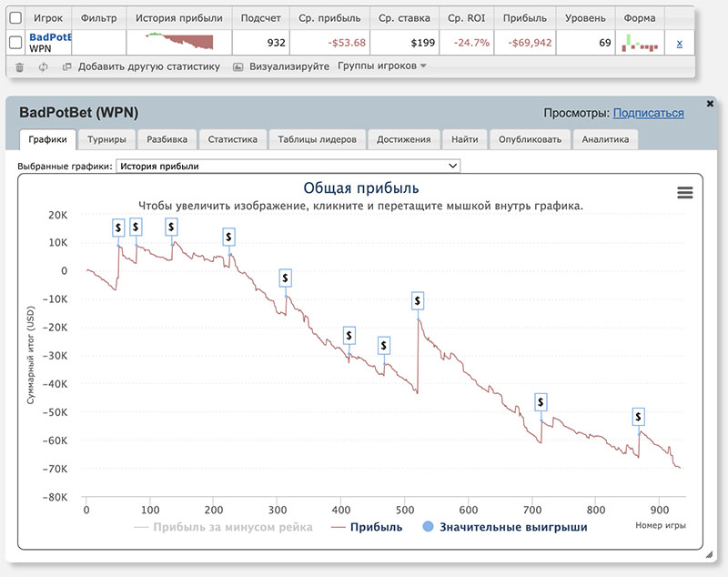This screenshot has width=728, height=577.
Task: Click the Добавить другую статистику copy icon
Action: 67,66
